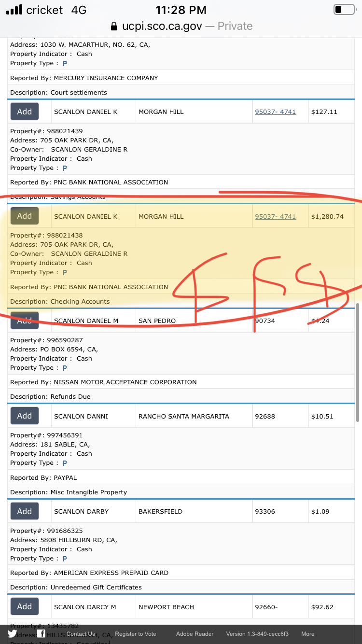Click Property Type P for 996590287
This screenshot has width=362, height=644.
[x=65, y=368]
